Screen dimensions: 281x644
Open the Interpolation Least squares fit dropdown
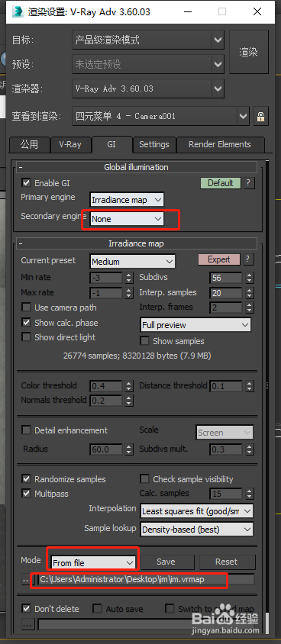pyautogui.click(x=197, y=511)
